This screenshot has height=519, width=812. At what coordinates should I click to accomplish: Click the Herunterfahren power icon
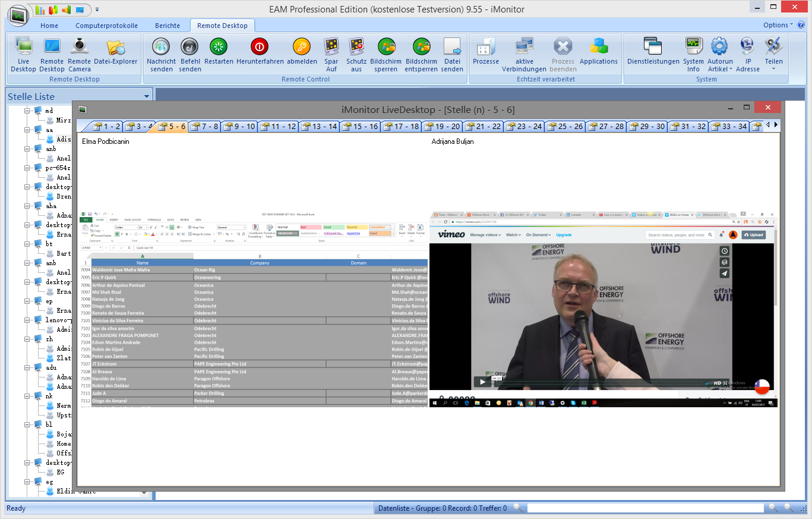click(x=260, y=54)
